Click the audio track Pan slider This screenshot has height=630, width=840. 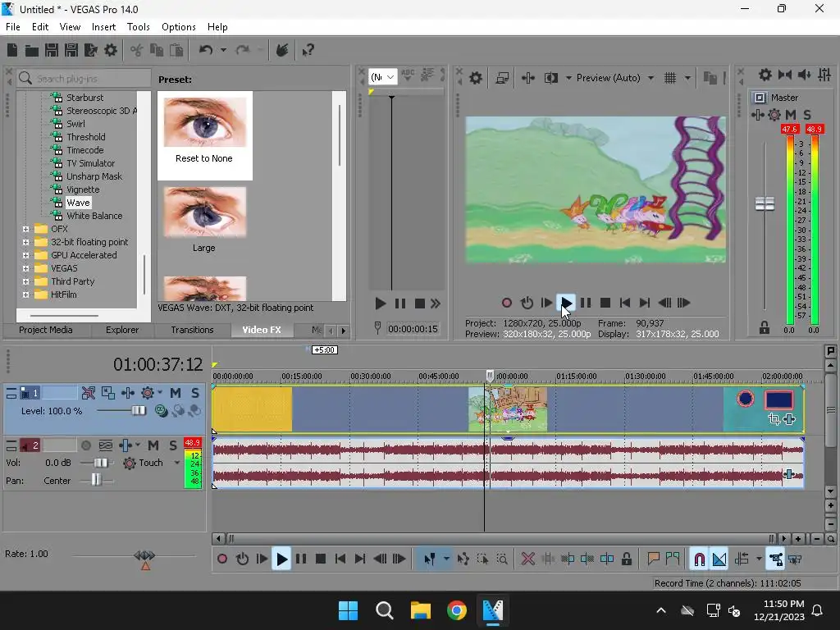(96, 479)
